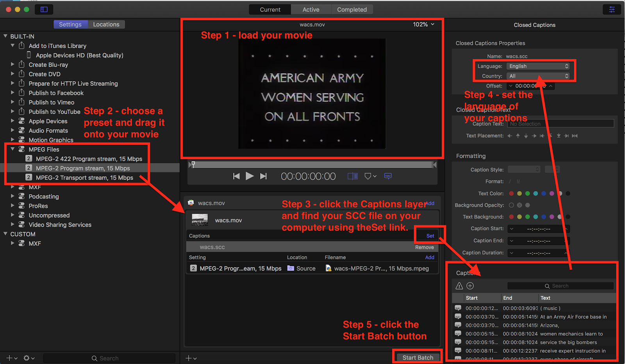The height and width of the screenshot is (364, 625).
Task: Select transparent background opacity option
Action: coord(511,205)
